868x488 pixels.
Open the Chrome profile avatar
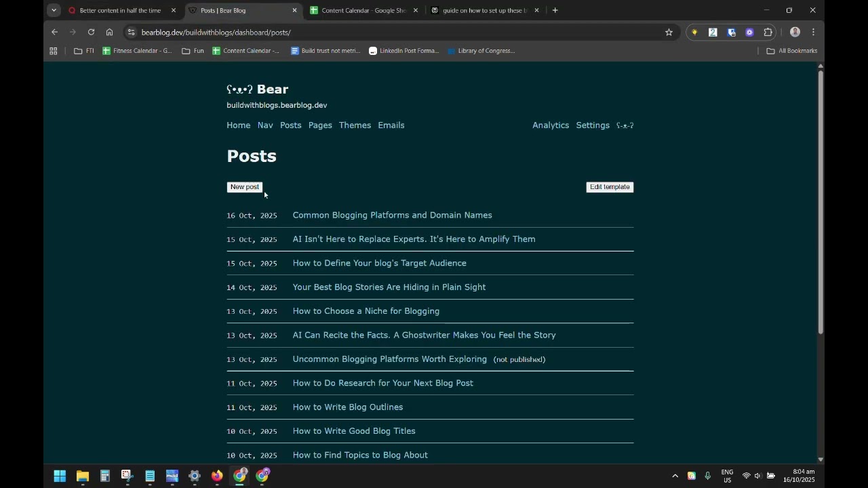(x=795, y=32)
